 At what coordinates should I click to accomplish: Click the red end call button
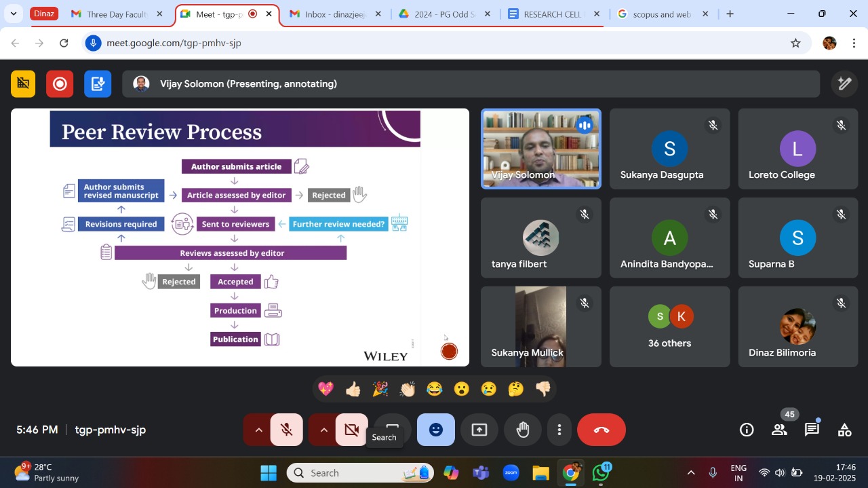click(x=601, y=430)
